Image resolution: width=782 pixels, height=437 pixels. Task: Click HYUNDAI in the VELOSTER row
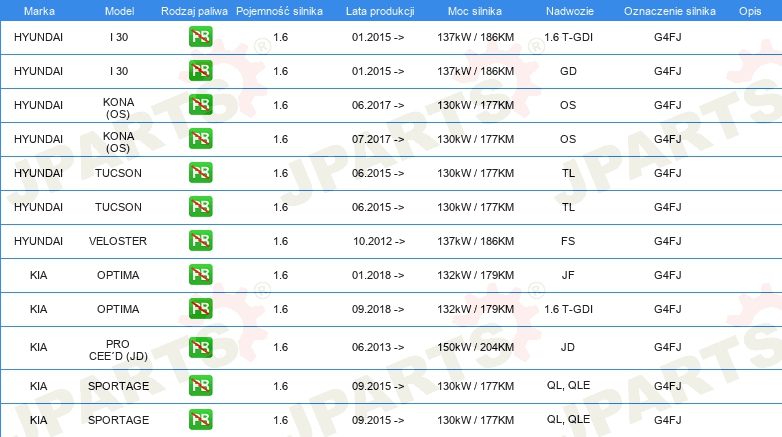38,241
